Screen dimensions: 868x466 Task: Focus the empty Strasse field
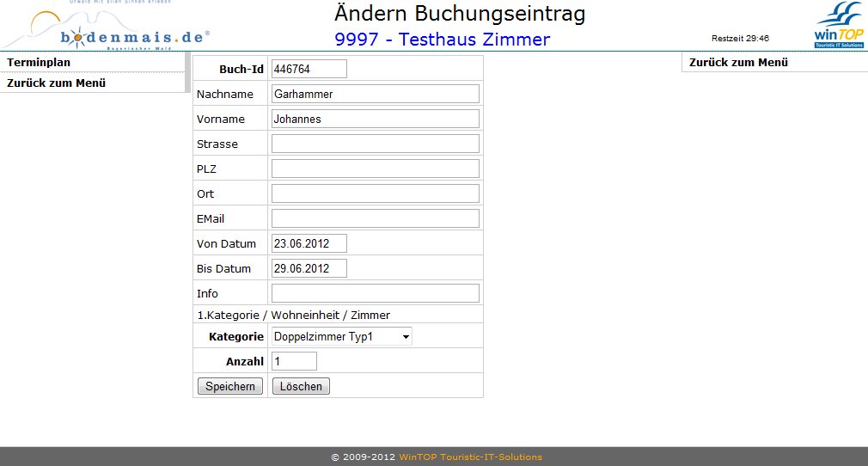click(x=375, y=144)
